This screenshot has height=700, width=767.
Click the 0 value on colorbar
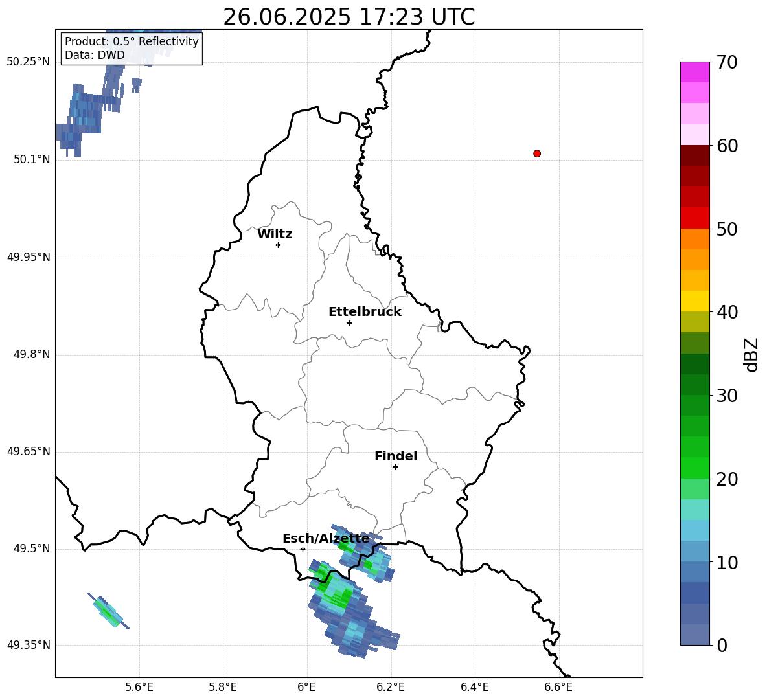(x=722, y=645)
